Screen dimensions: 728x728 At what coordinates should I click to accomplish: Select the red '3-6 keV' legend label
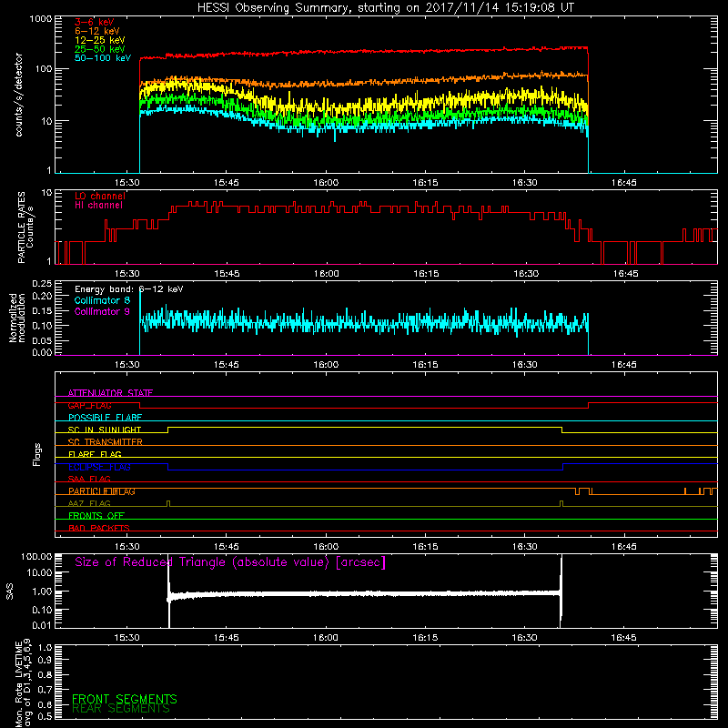[x=95, y=22]
